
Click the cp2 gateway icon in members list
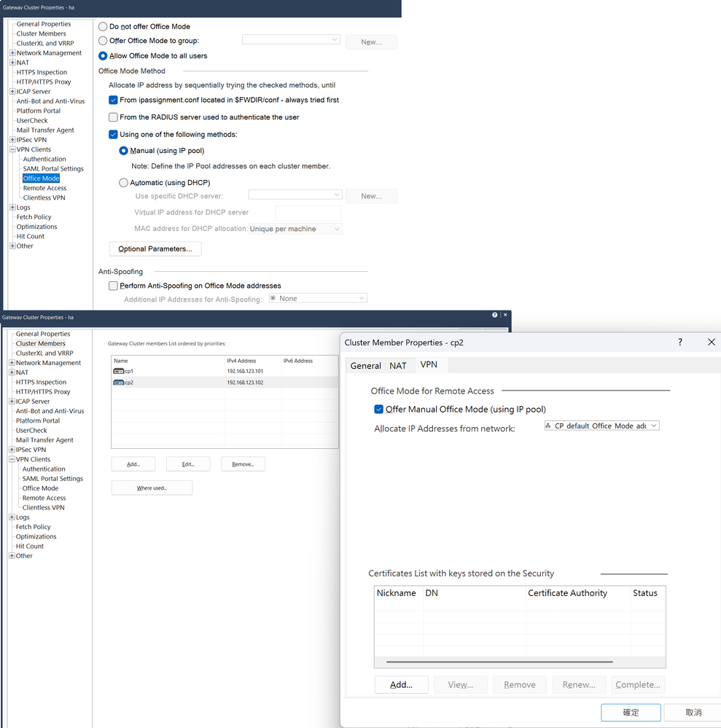[x=118, y=382]
